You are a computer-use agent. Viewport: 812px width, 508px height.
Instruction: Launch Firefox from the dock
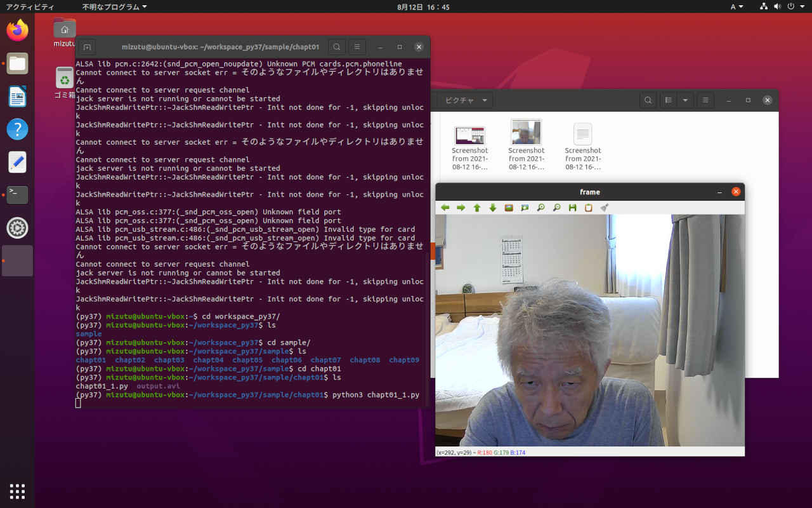[17, 30]
